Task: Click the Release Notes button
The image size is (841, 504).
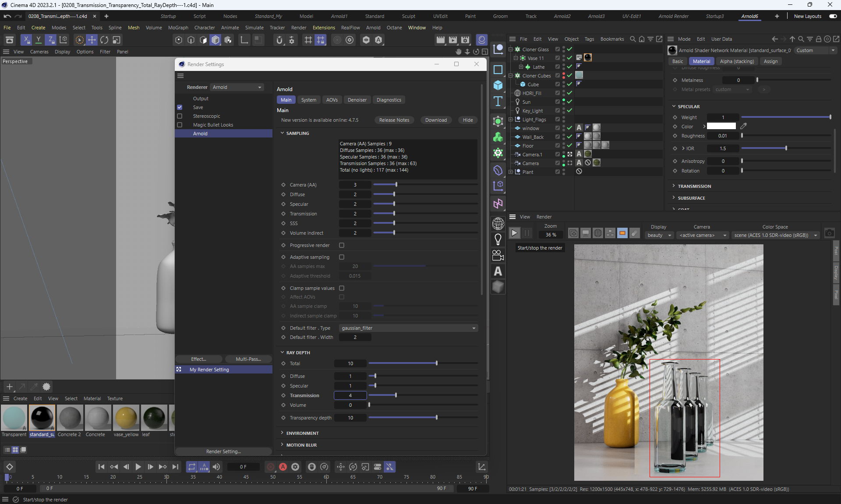Action: [x=394, y=120]
